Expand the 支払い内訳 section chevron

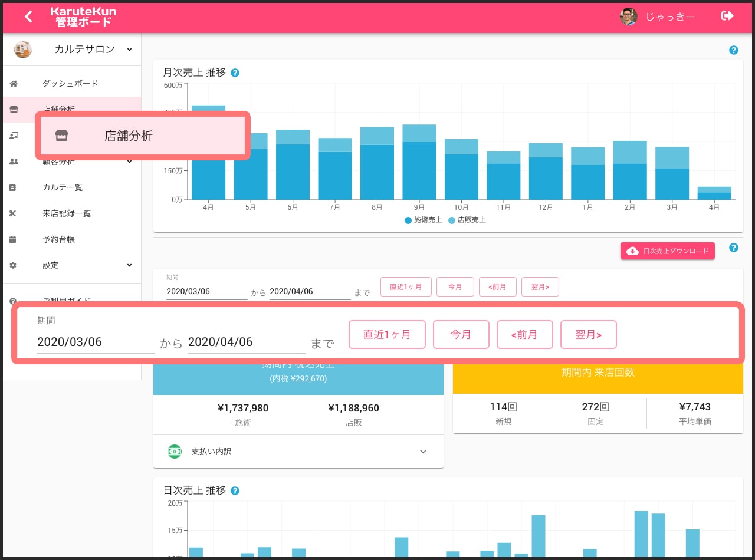tap(423, 452)
